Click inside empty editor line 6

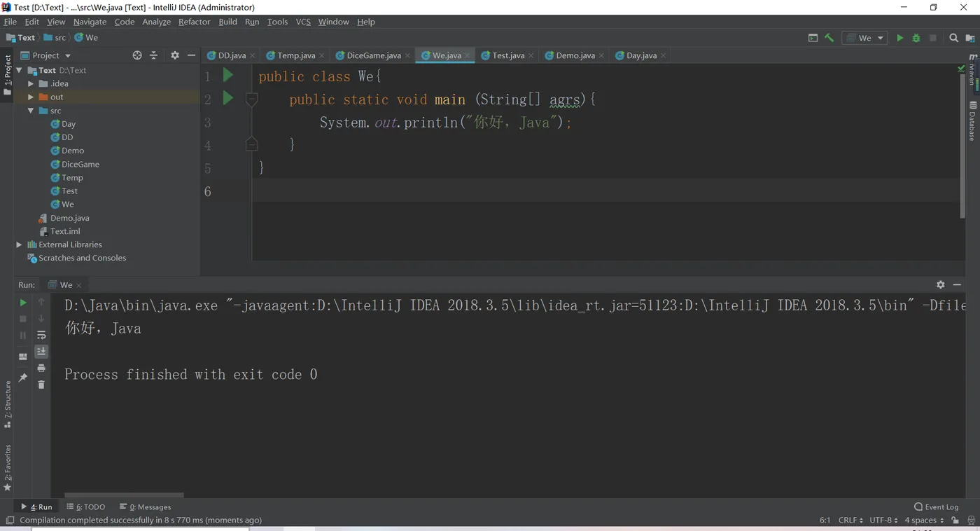coord(605,191)
